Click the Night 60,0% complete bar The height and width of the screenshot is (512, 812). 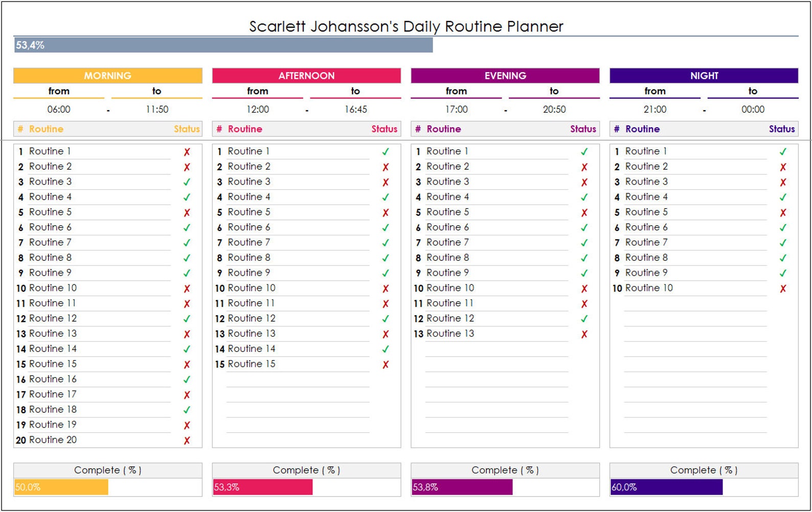(666, 487)
